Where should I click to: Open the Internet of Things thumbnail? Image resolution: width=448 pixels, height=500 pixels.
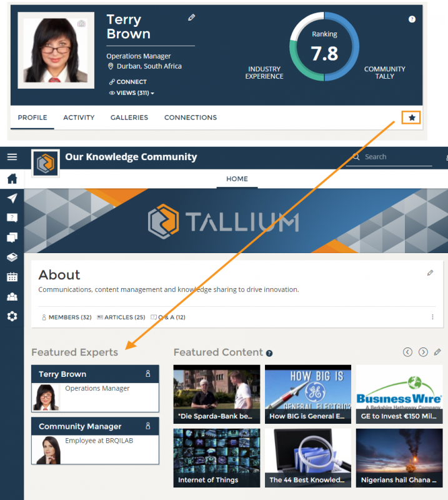(x=216, y=457)
